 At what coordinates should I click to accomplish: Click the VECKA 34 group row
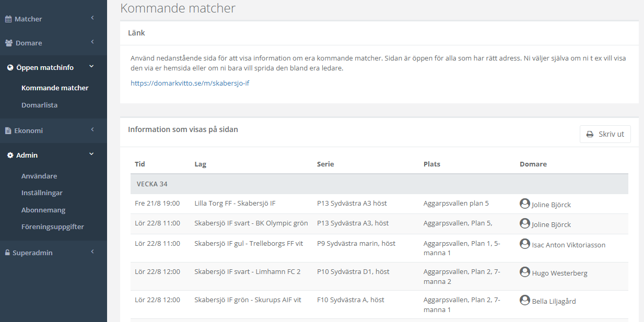(379, 184)
